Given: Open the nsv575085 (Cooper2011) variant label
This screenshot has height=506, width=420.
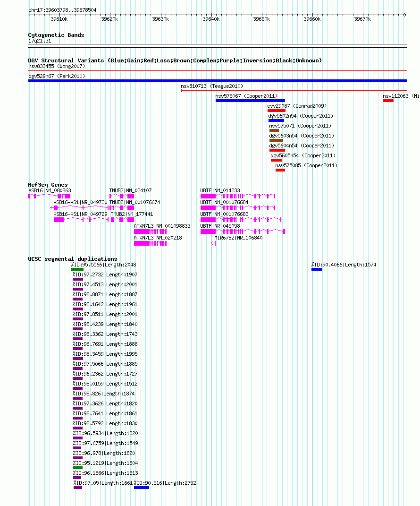Looking at the screenshot, I should (x=306, y=165).
